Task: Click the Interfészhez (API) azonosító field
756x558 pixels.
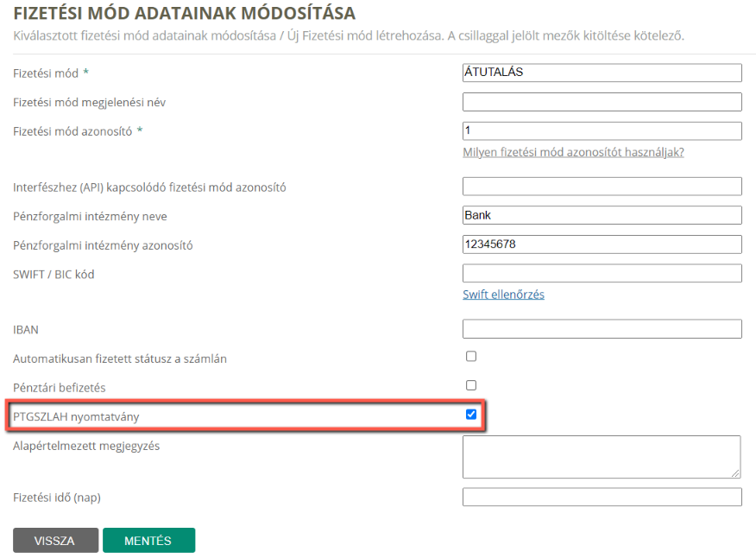Action: 602,187
